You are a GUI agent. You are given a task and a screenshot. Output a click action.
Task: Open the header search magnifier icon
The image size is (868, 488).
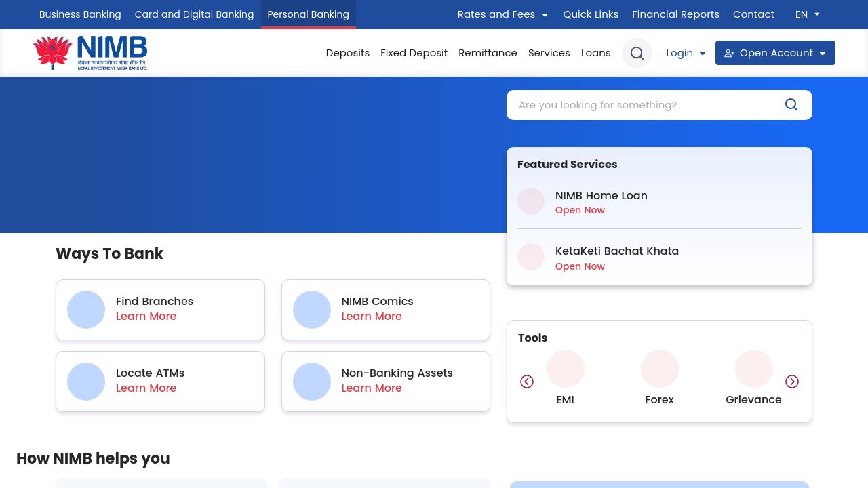point(637,53)
